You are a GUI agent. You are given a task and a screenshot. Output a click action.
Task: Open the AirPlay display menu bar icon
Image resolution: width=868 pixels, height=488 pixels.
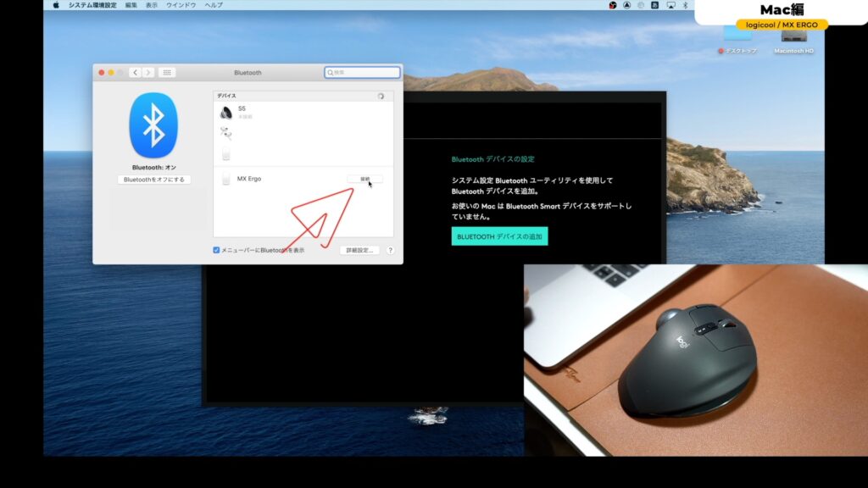(x=670, y=5)
